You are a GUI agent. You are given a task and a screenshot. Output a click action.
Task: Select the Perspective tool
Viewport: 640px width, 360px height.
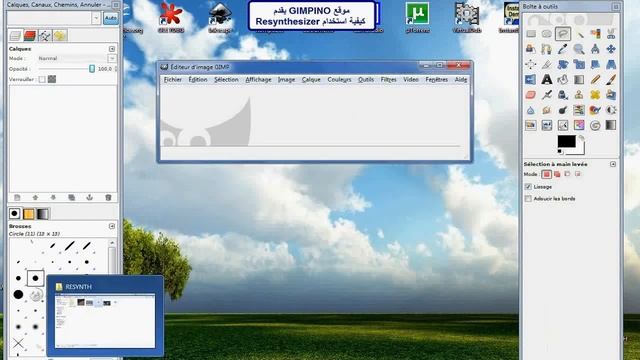click(x=611, y=64)
